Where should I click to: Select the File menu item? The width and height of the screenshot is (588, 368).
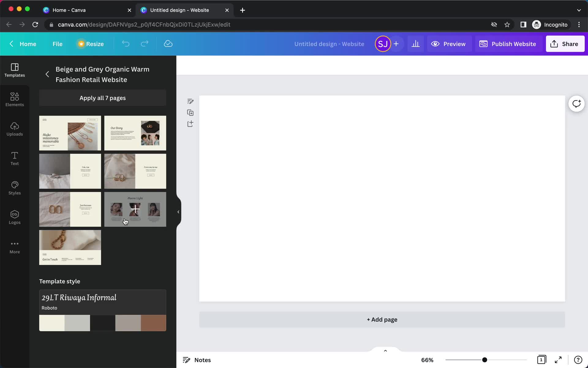point(57,44)
